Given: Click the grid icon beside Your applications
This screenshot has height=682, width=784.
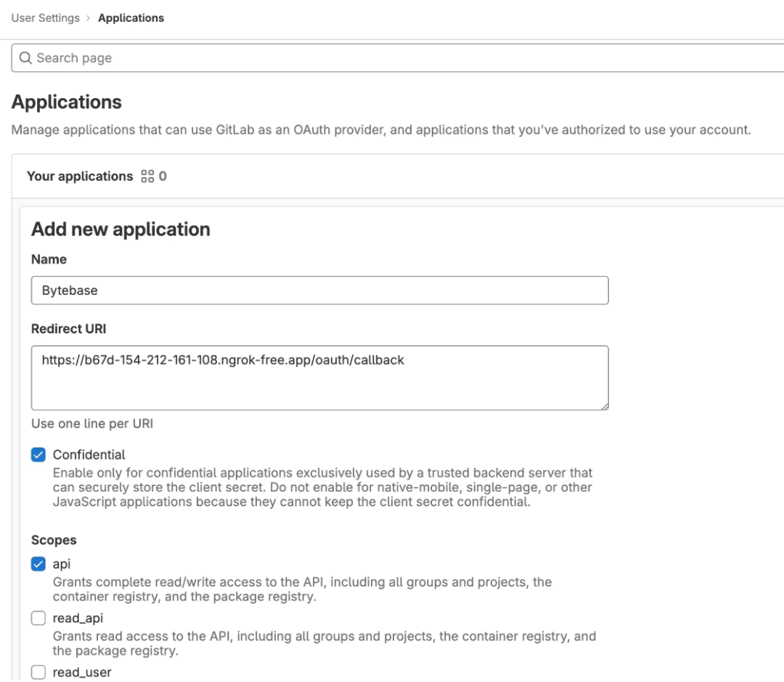Looking at the screenshot, I should coord(147,176).
